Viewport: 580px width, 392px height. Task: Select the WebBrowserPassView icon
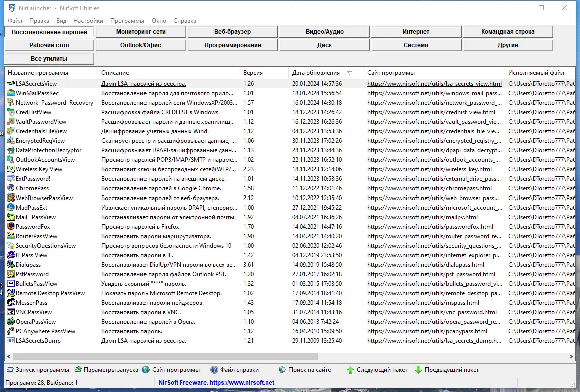[11, 198]
